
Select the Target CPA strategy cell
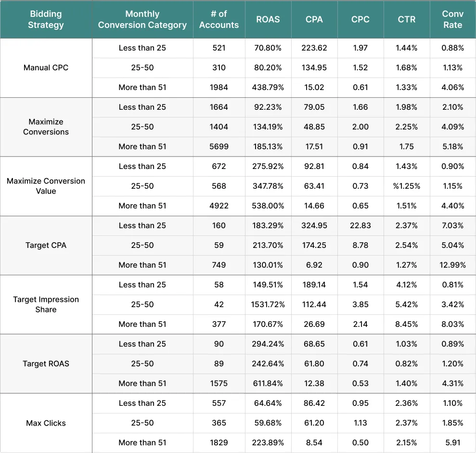tap(46, 246)
